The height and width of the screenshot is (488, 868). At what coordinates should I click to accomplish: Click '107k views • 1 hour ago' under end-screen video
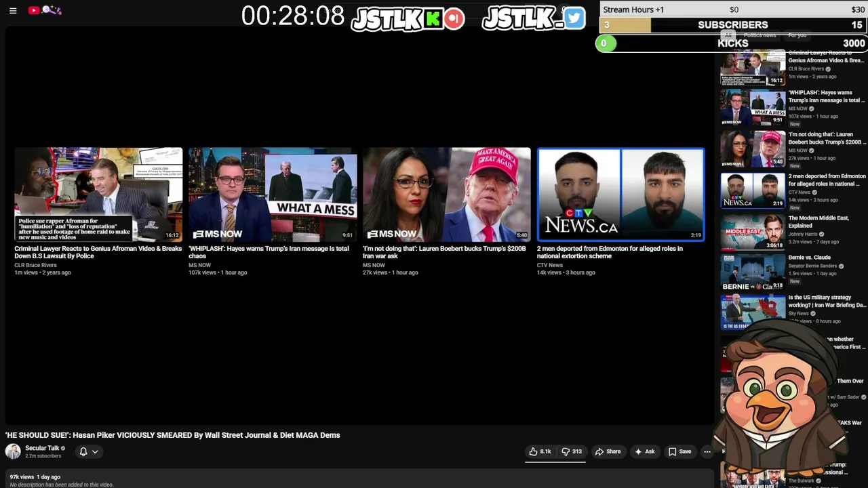218,272
